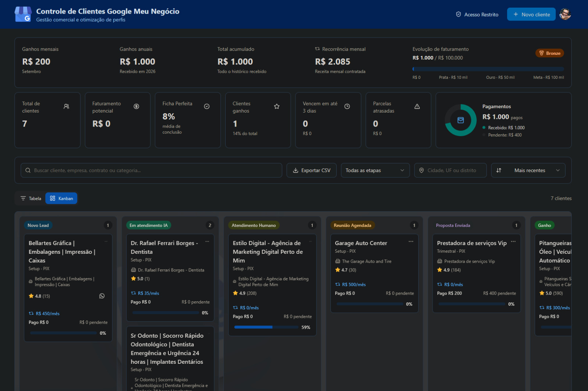This screenshot has width=588, height=391.
Task: Click the star rating icon showing 4.9 (184)
Action: [x=440, y=270]
